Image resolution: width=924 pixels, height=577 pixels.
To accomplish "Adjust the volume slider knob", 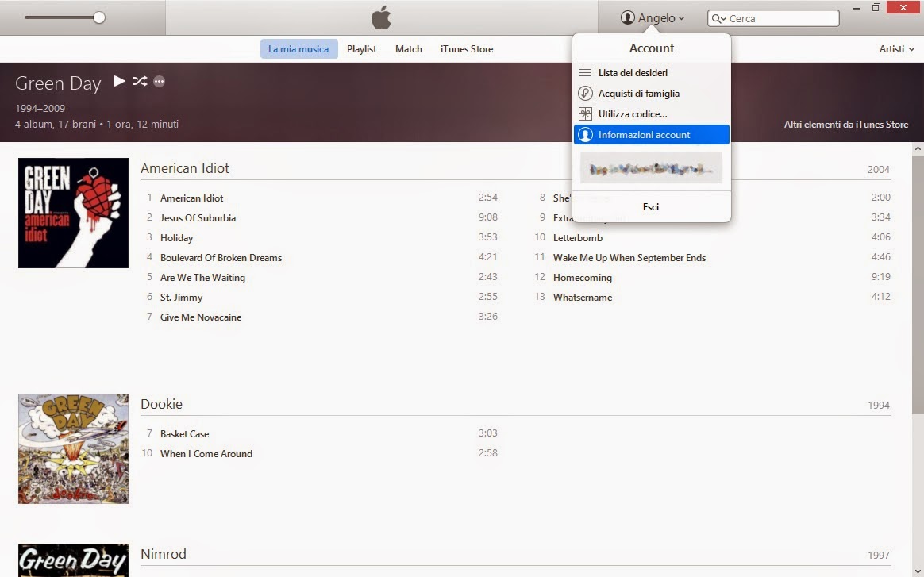I will point(99,17).
